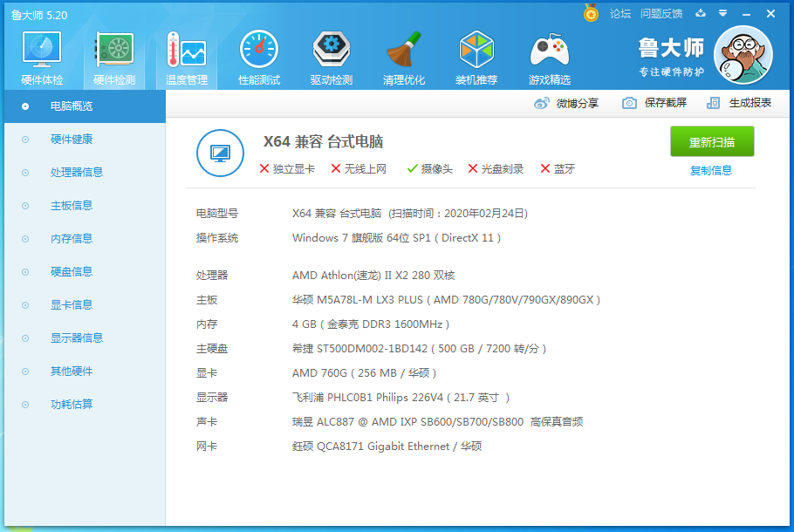Click the 保存截屏 camera icon
794x532 pixels.
629,103
